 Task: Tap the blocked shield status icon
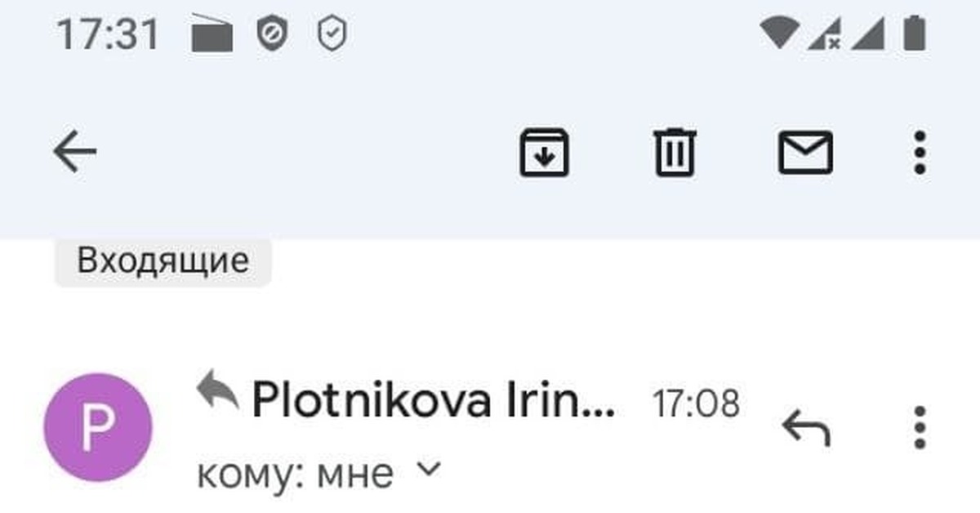point(269,35)
